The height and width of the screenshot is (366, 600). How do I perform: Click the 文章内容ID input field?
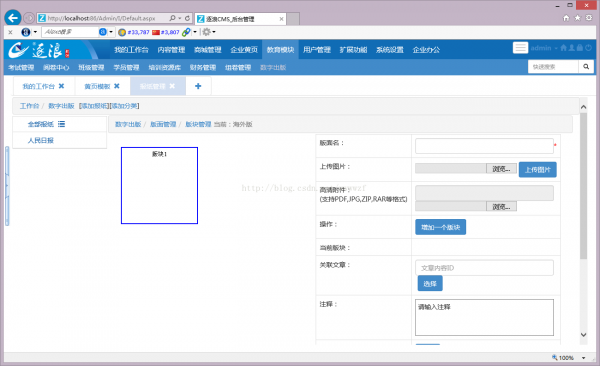click(484, 268)
